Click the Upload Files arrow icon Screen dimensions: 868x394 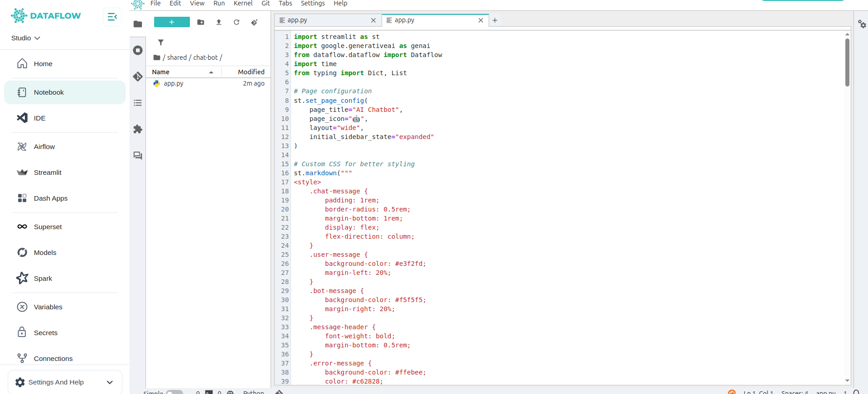pos(219,22)
